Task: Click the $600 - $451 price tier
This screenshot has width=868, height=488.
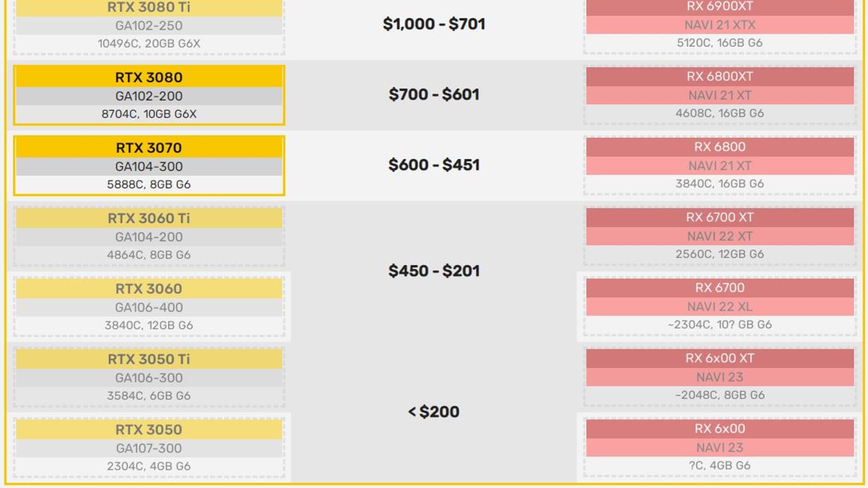Action: pos(434,165)
